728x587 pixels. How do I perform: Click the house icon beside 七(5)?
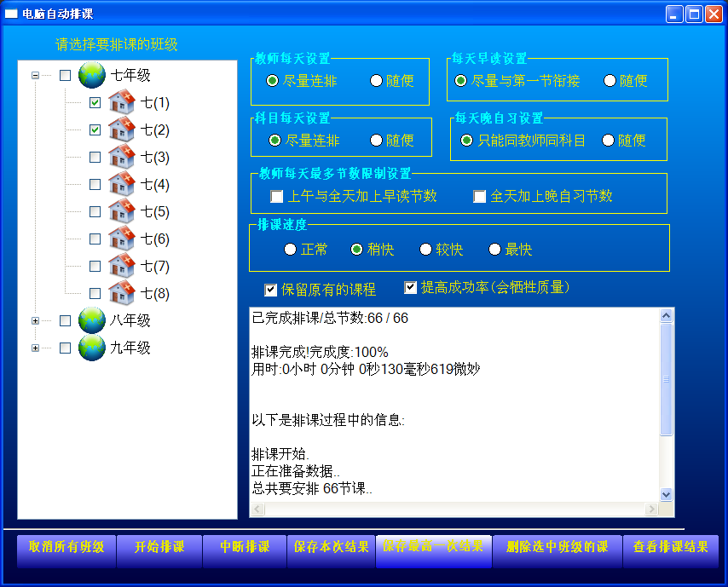[122, 211]
